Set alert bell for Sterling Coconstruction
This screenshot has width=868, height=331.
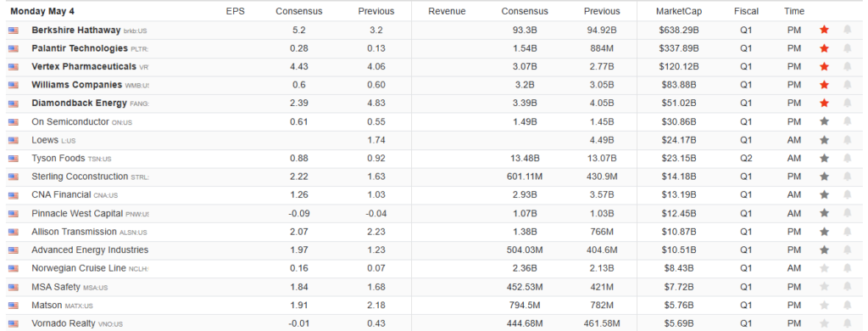coord(847,177)
